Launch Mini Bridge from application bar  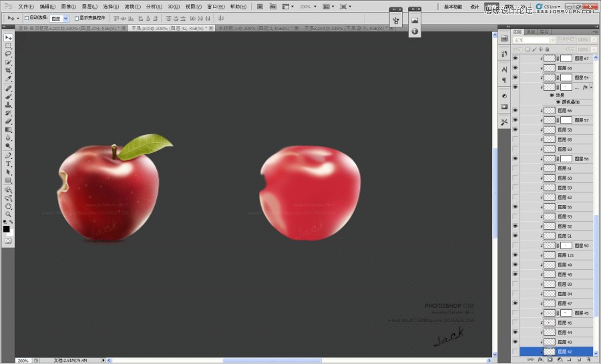[273, 7]
